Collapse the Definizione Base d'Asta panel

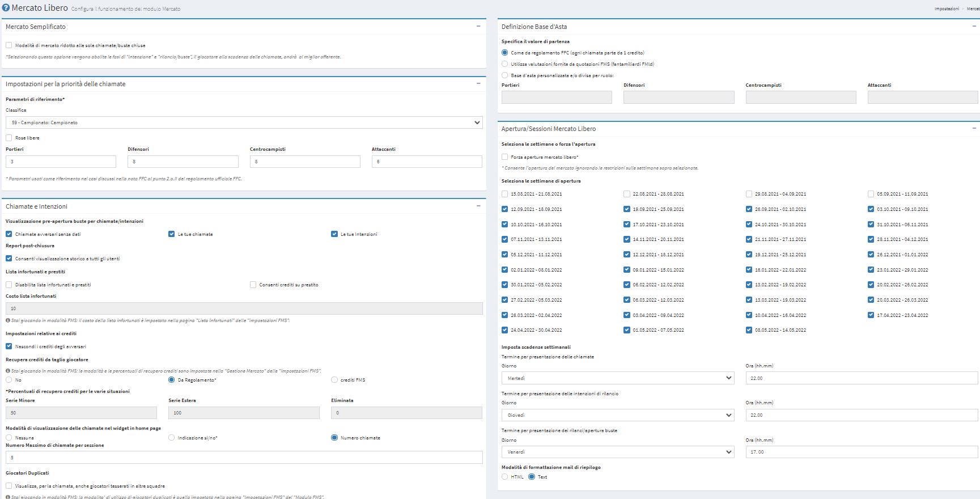(974, 26)
